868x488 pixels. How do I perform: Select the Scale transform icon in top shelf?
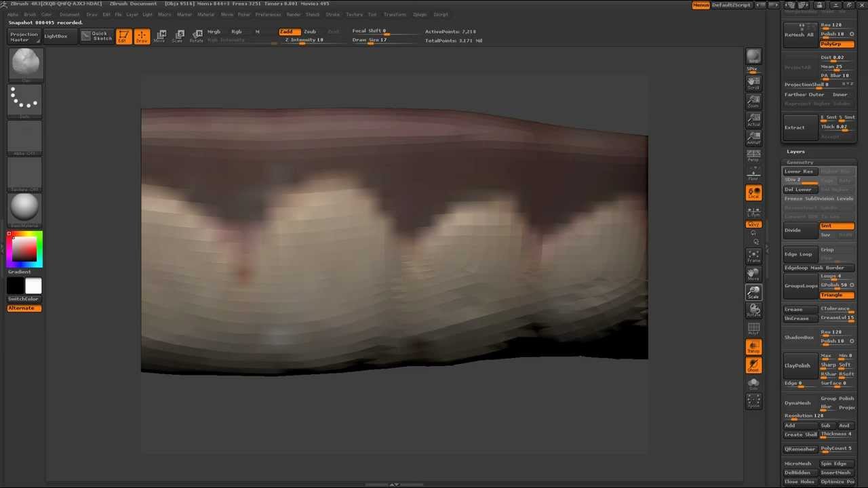178,37
